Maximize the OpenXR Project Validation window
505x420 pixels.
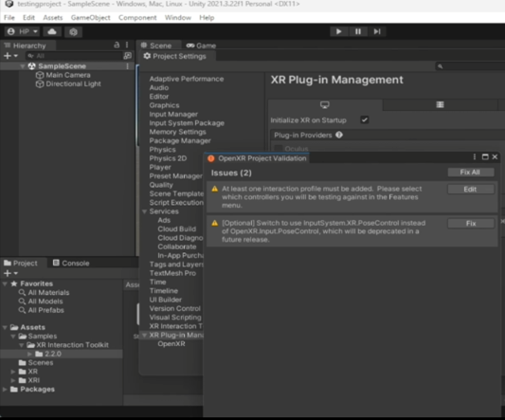point(485,156)
